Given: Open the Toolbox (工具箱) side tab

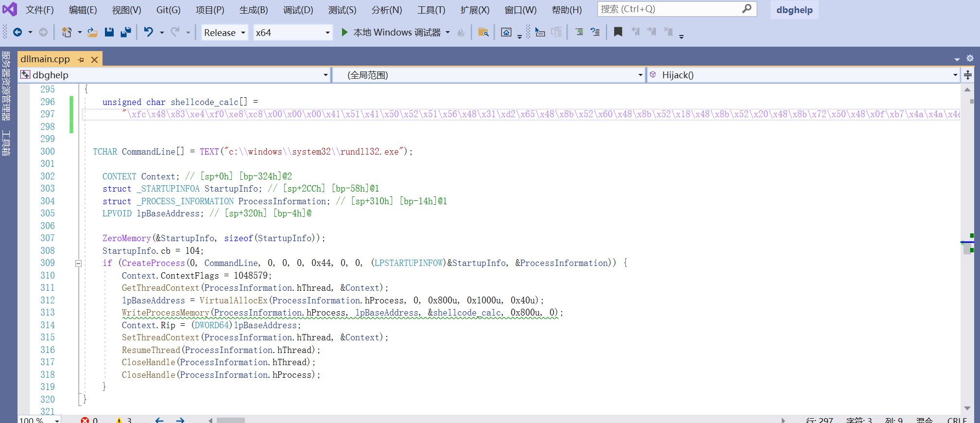Looking at the screenshot, I should [6, 143].
